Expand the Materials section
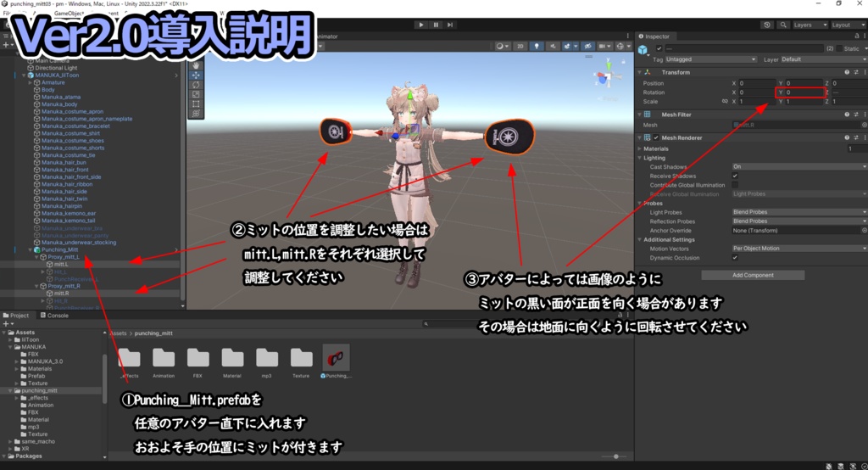The image size is (868, 470). click(x=640, y=149)
